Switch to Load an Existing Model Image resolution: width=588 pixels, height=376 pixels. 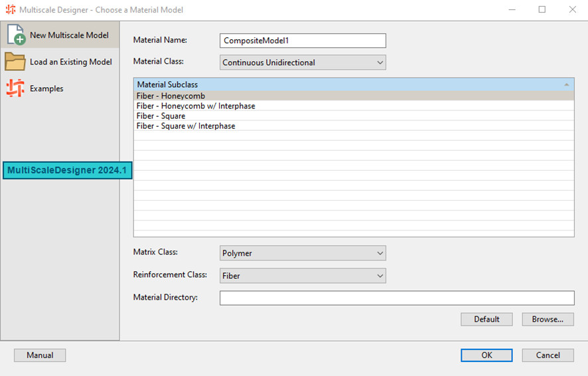(x=70, y=62)
